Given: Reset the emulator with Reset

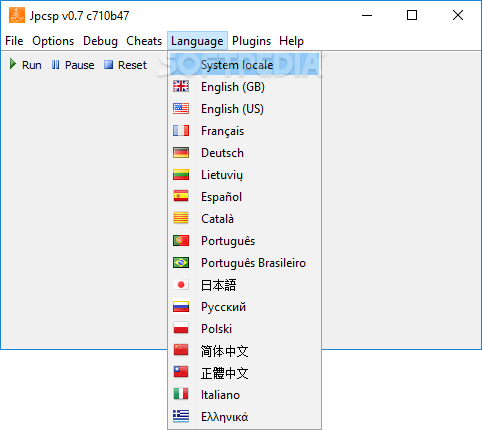Looking at the screenshot, I should click(x=125, y=65).
